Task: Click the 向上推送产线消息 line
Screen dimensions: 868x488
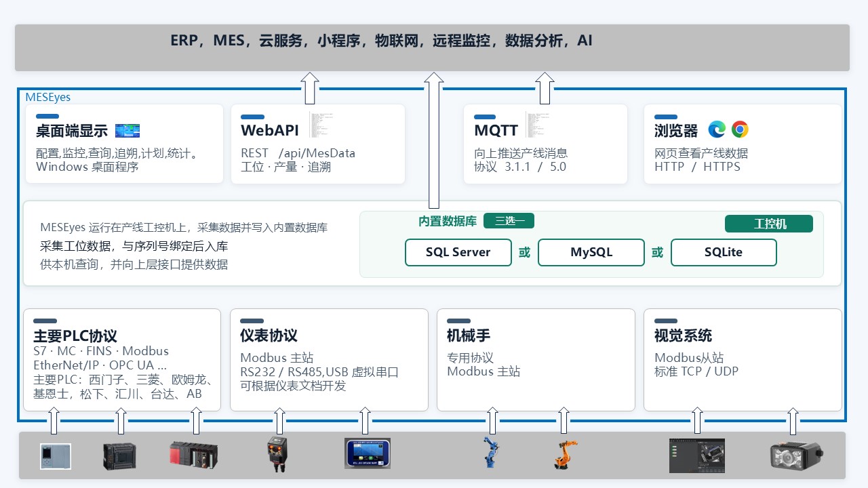Action: click(521, 153)
